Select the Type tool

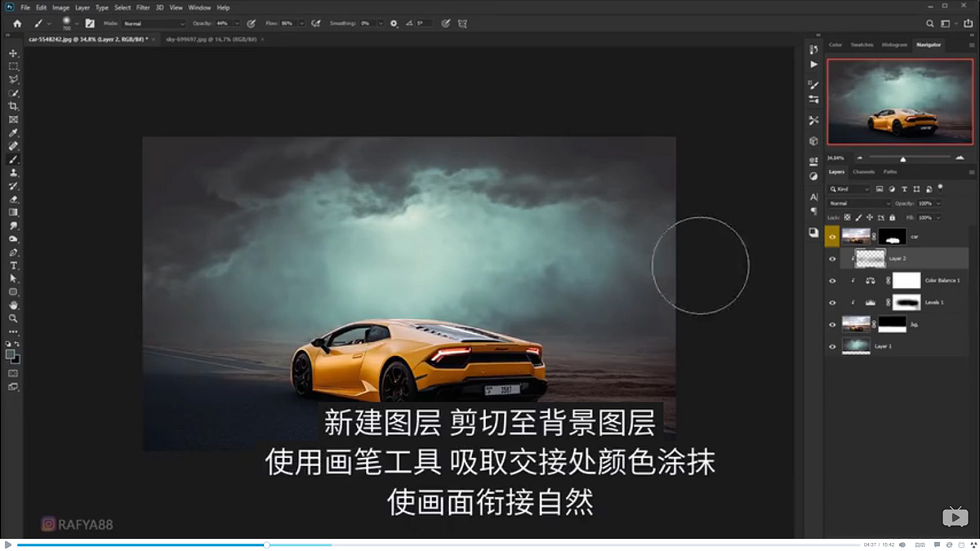coord(13,264)
